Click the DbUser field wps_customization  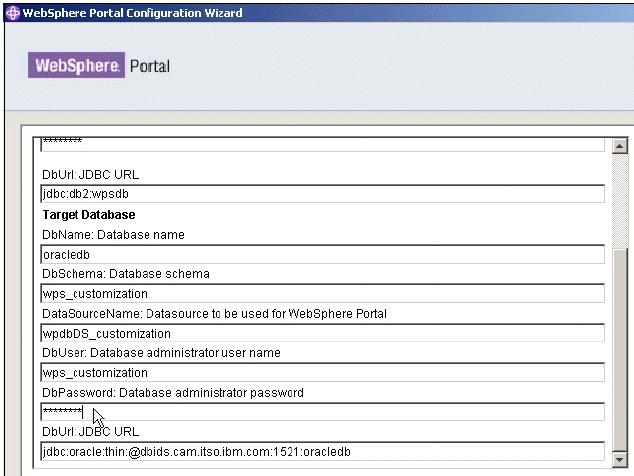point(323,372)
